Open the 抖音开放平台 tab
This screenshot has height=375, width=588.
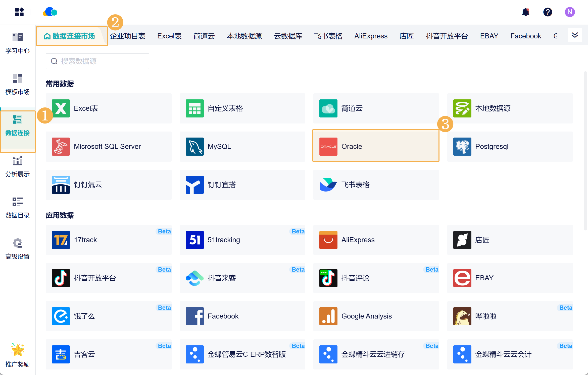(x=447, y=36)
